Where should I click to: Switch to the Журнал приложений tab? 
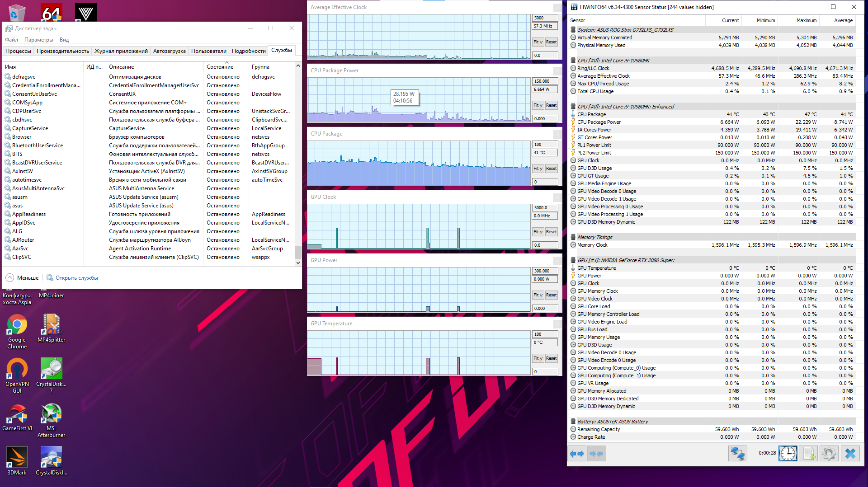point(121,51)
